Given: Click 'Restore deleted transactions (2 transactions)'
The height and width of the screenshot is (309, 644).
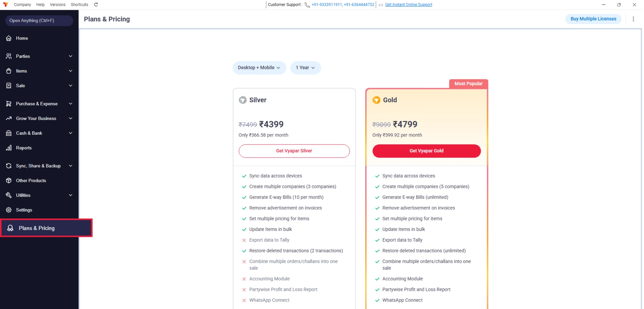Looking at the screenshot, I should point(296,251).
